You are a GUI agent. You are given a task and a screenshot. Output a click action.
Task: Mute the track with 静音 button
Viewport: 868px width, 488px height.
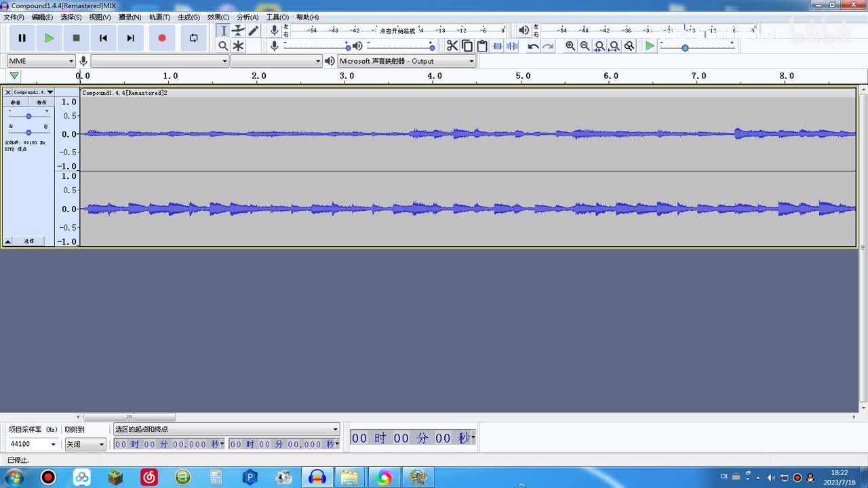click(x=16, y=102)
